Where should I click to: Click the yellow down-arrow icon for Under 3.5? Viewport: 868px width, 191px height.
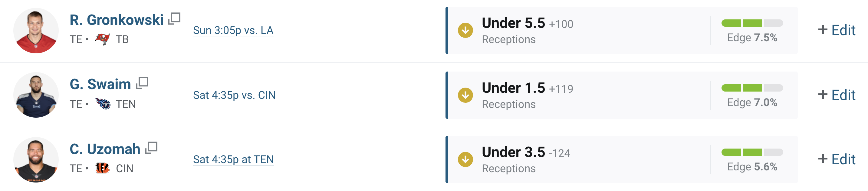465,159
